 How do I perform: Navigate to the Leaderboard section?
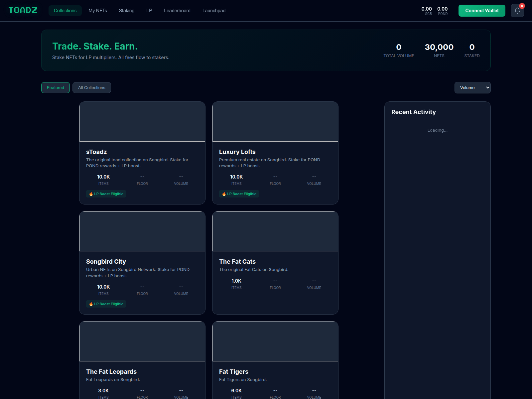177,10
